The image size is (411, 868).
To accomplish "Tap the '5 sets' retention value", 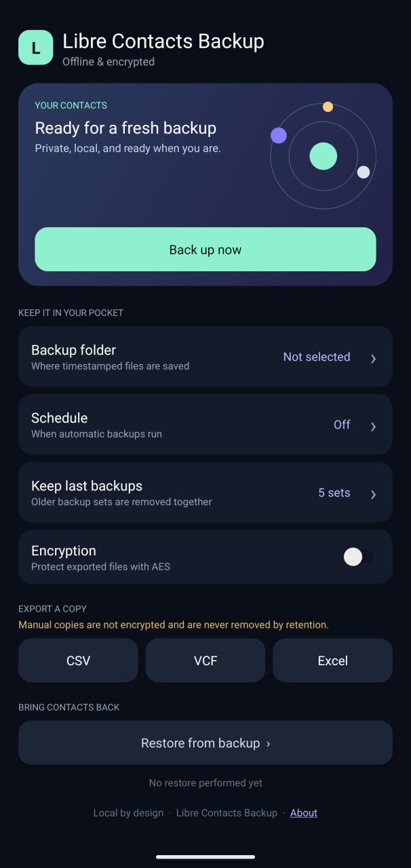I will click(334, 493).
